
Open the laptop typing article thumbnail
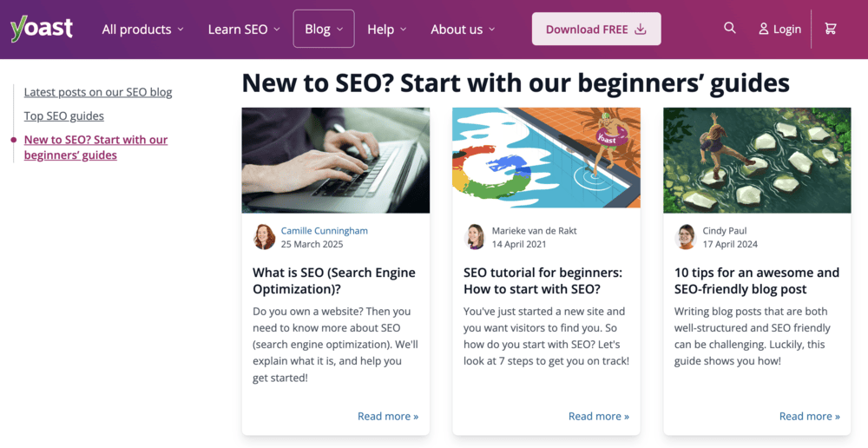click(336, 160)
